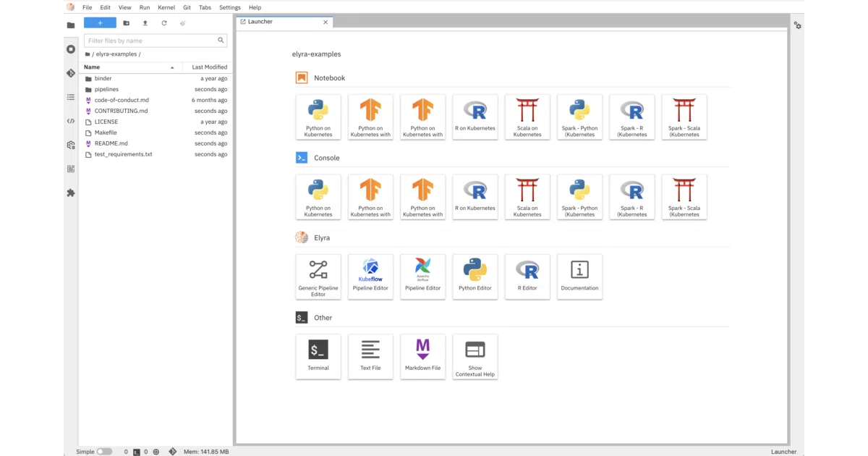
Task: Open the Edit menu
Action: pyautogui.click(x=106, y=7)
